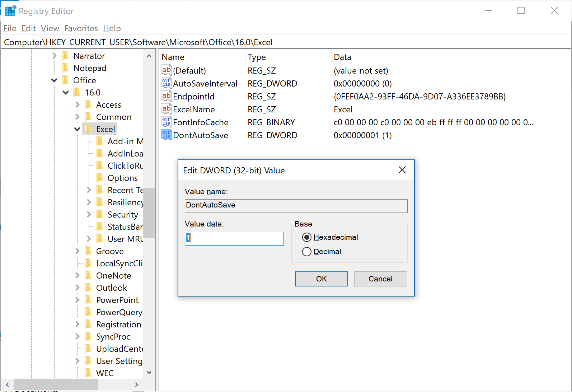Click the Security folder icon
Viewport: 572px width, 392px height.
[100, 214]
